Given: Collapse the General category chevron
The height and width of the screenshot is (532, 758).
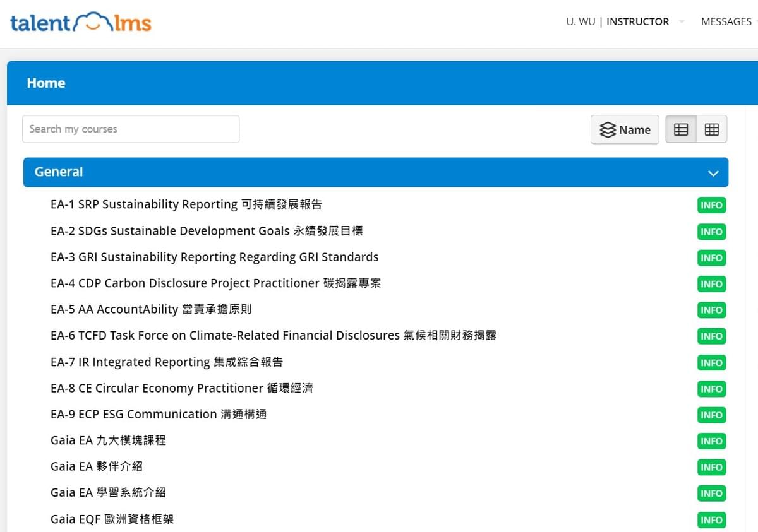Looking at the screenshot, I should 713,173.
